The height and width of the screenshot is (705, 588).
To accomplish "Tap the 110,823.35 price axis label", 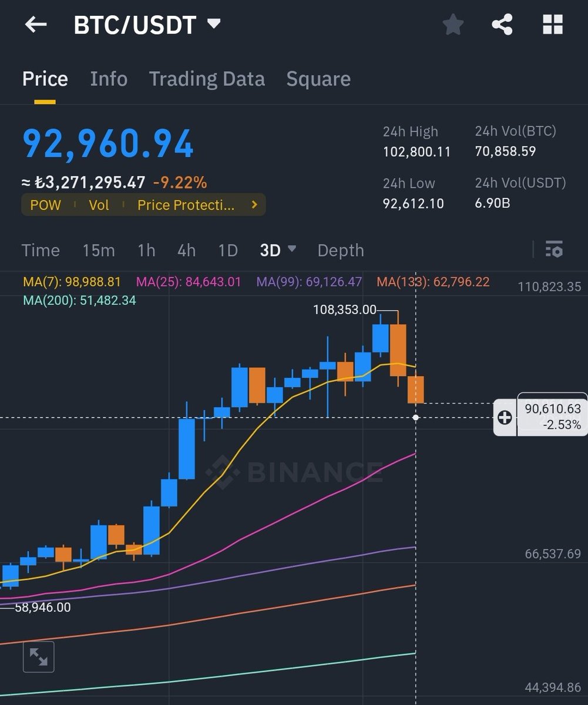I will click(549, 287).
